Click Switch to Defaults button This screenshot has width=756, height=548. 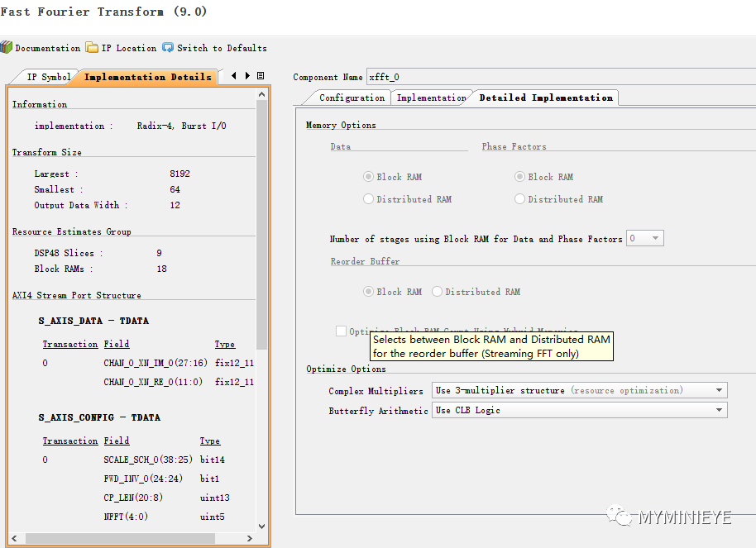(x=222, y=48)
